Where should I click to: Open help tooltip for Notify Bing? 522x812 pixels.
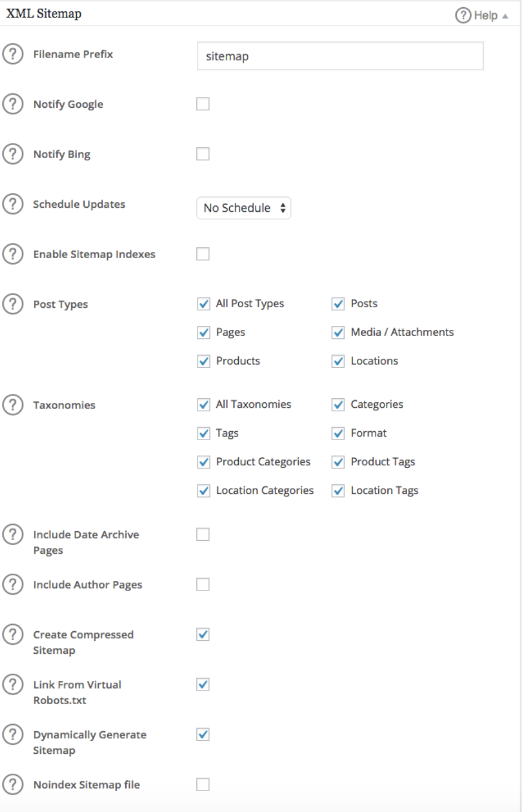pos(11,154)
